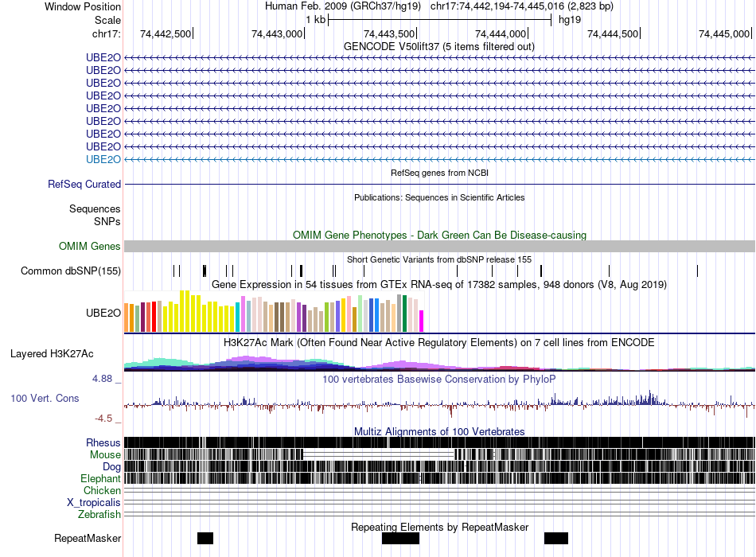Click hg19 text beside the scale bar

point(570,20)
